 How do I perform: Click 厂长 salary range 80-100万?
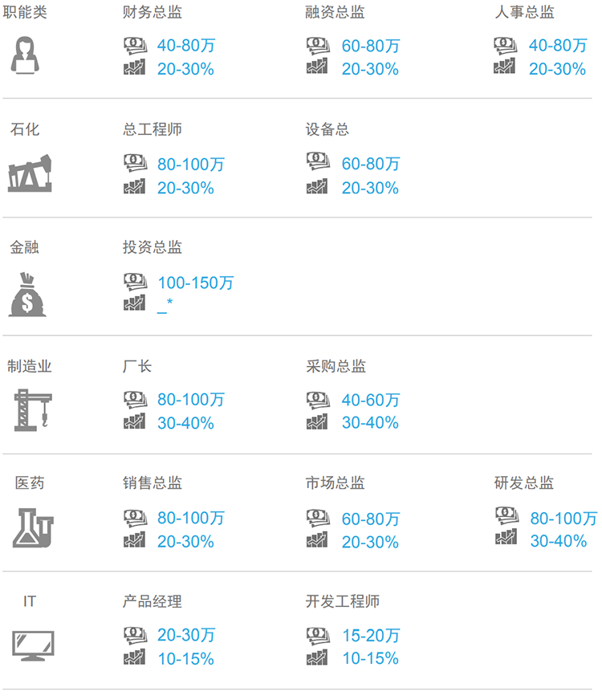190,400
